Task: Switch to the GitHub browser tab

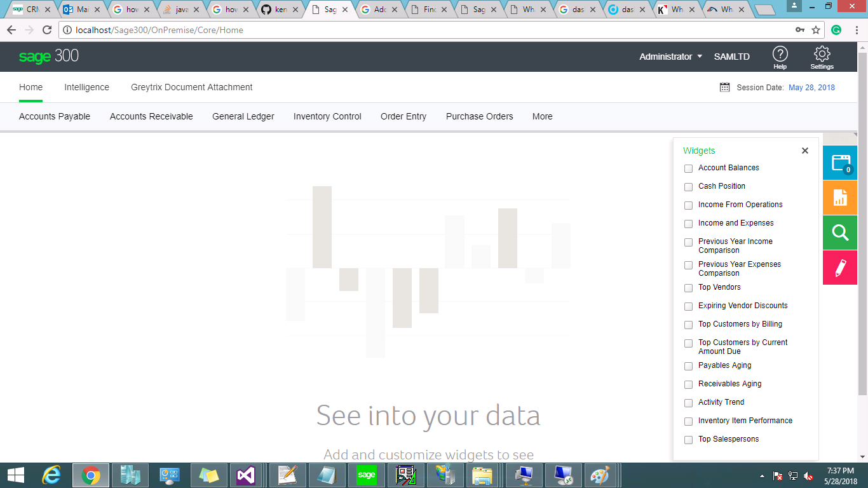Action: click(x=278, y=10)
